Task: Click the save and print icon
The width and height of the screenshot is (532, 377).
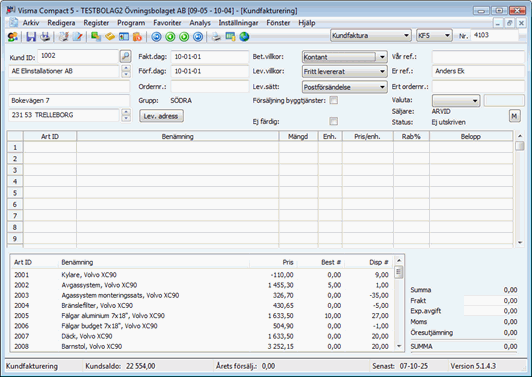Action: (45, 36)
